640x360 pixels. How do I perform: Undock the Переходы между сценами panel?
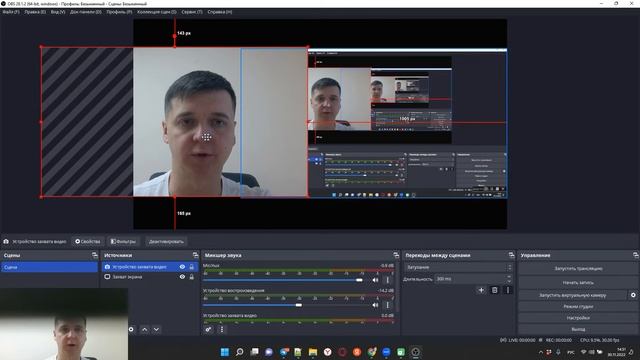coord(511,255)
